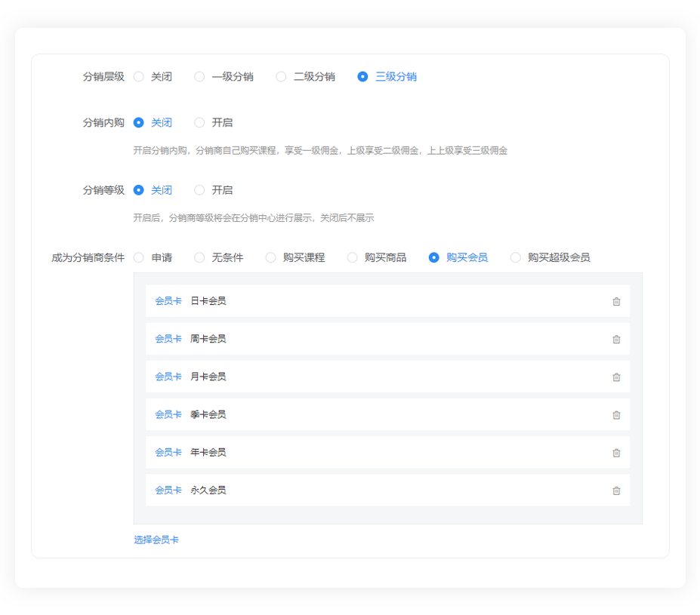The height and width of the screenshot is (615, 700).
Task: Remove 月卡会员 using its trash icon
Action: pos(616,377)
